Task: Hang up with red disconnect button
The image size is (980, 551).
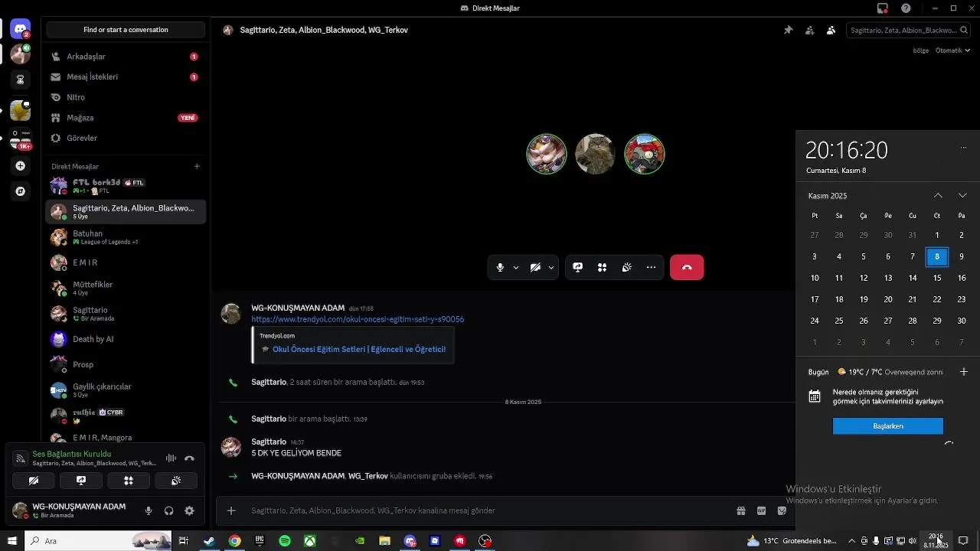Action: click(x=687, y=267)
